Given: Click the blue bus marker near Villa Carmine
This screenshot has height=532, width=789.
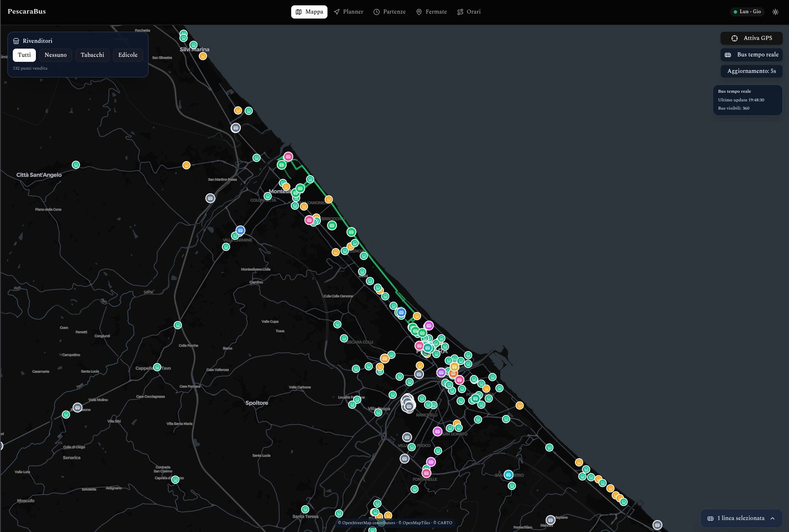Looking at the screenshot, I should (240, 230).
